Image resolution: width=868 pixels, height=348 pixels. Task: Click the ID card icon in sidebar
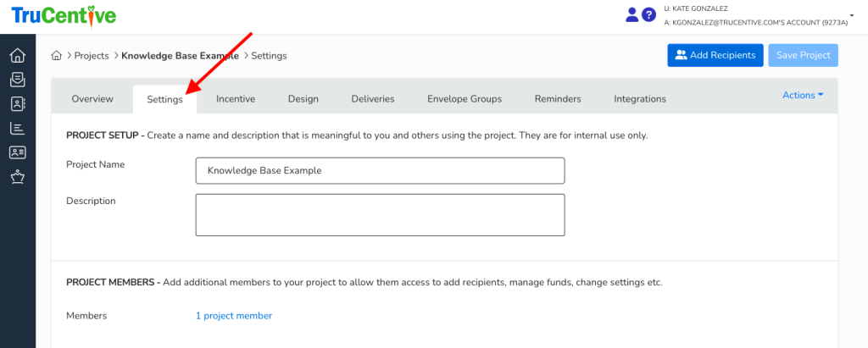[x=17, y=153]
